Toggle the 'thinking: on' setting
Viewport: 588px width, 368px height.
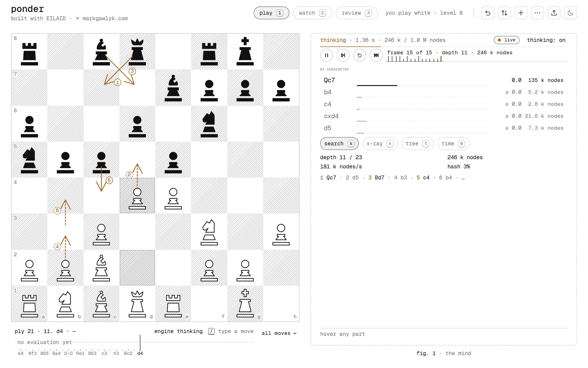click(x=546, y=40)
